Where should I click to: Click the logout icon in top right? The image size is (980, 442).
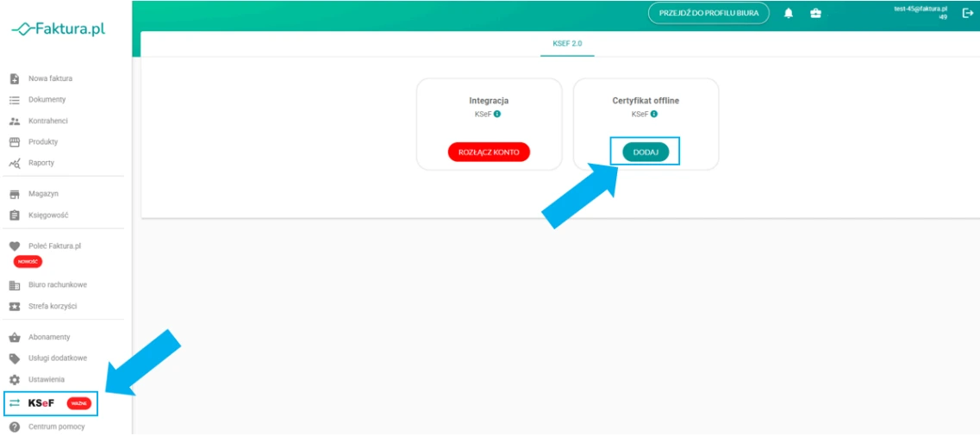tap(966, 13)
